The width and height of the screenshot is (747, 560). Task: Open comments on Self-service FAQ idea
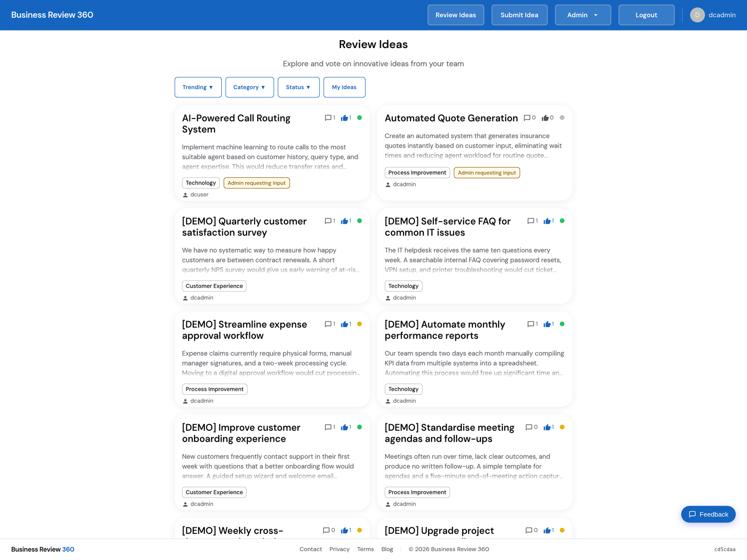(531, 221)
